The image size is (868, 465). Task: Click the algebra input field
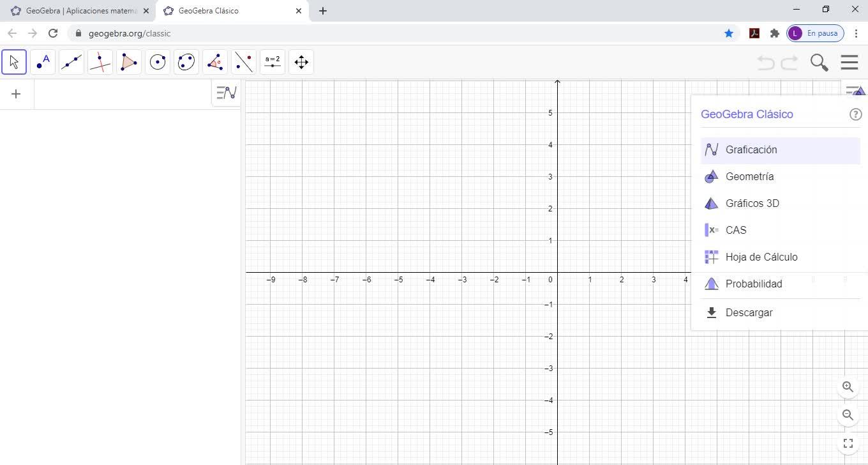pyautogui.click(x=123, y=94)
